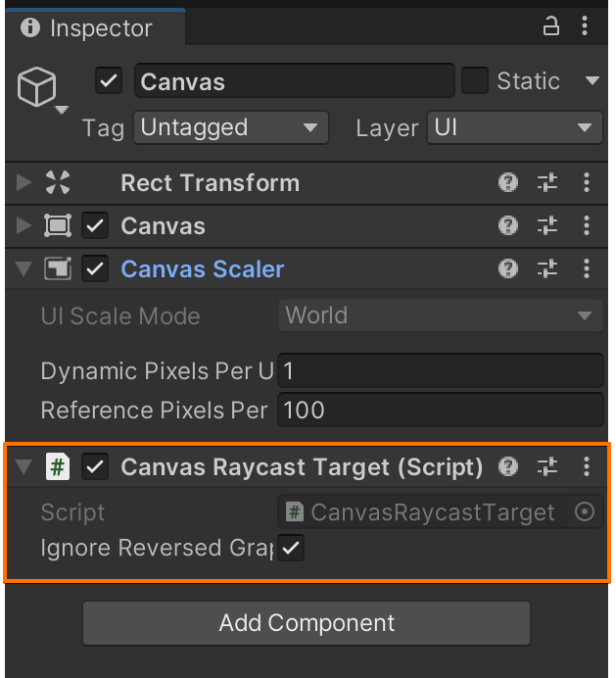Click the GameObject cube icon selector
The width and height of the screenshot is (616, 678).
tap(37, 89)
